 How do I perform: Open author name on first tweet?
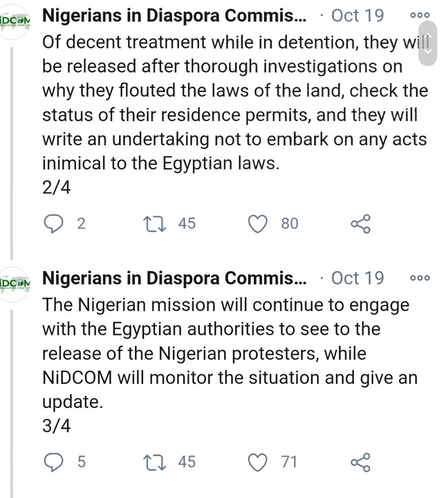tap(173, 15)
